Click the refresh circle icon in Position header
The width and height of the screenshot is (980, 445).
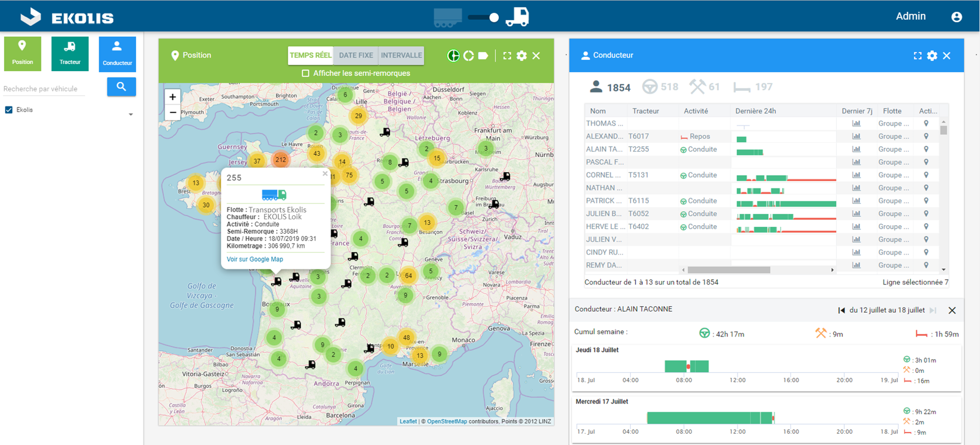point(468,55)
